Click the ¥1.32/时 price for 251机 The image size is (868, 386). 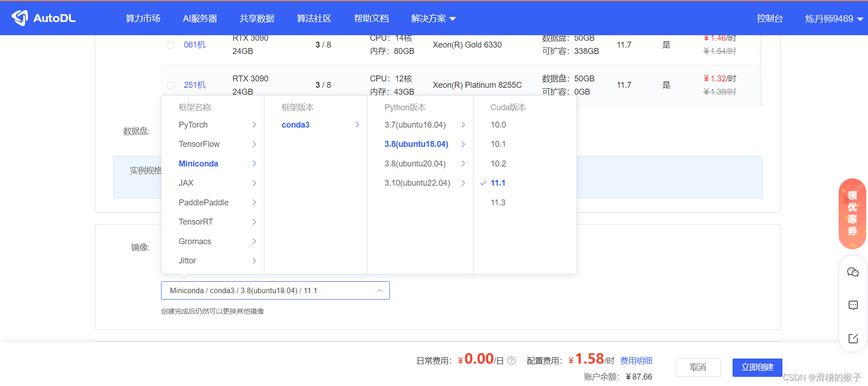click(x=720, y=79)
